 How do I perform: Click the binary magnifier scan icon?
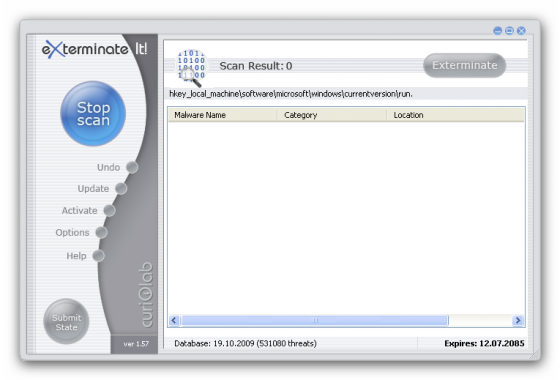click(x=191, y=68)
